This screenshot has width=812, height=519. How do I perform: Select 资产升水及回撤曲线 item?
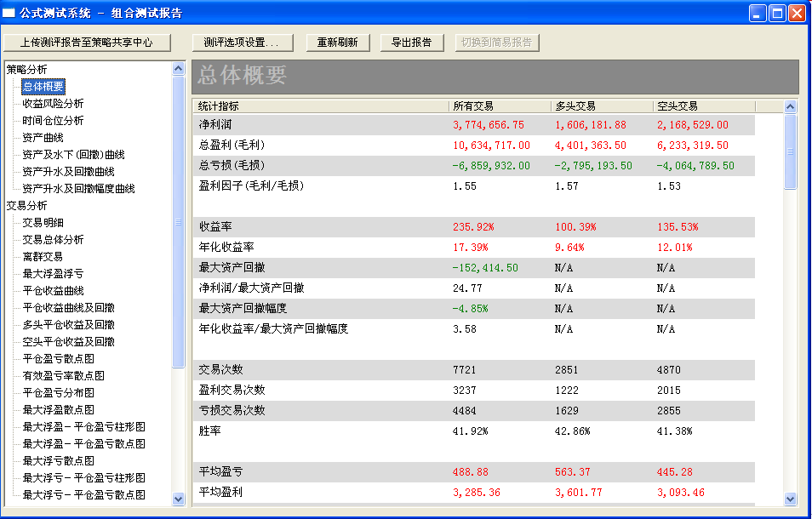pyautogui.click(x=68, y=172)
